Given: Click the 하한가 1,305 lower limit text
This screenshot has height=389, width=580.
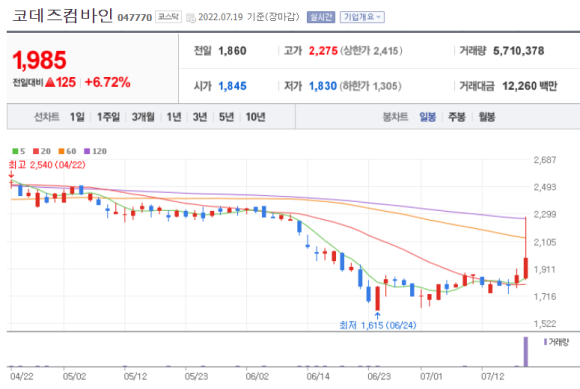Looking at the screenshot, I should [370, 86].
